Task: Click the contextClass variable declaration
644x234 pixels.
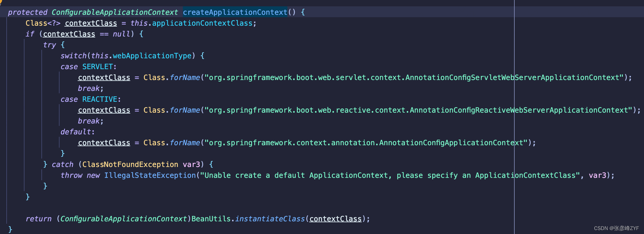Action: [91, 23]
